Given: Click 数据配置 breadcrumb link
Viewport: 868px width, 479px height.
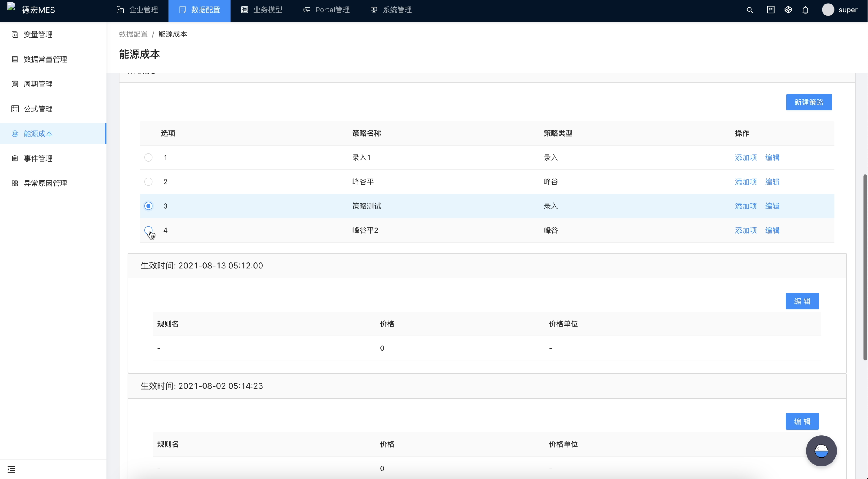Looking at the screenshot, I should click(x=133, y=34).
